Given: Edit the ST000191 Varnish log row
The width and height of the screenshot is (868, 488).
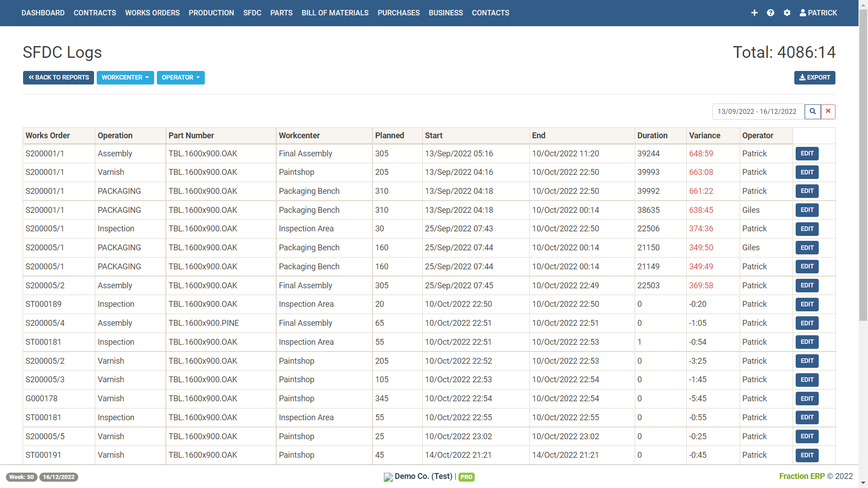Looking at the screenshot, I should pos(807,455).
